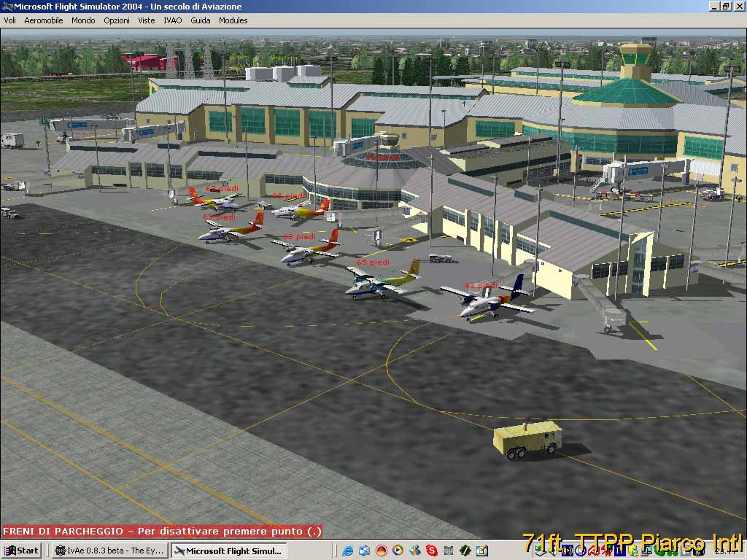The height and width of the screenshot is (560, 747).
Task: Open the Opzioni menu
Action: [117, 20]
